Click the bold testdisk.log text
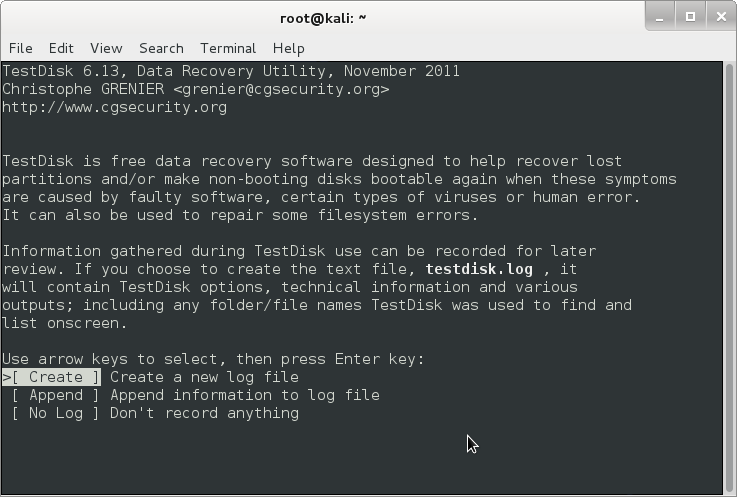Screen dimensions: 737x497 [x=479, y=269]
